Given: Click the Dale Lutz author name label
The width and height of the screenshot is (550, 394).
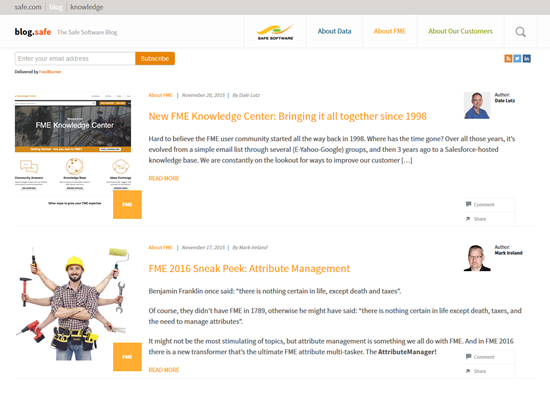Looking at the screenshot, I should click(x=505, y=101).
